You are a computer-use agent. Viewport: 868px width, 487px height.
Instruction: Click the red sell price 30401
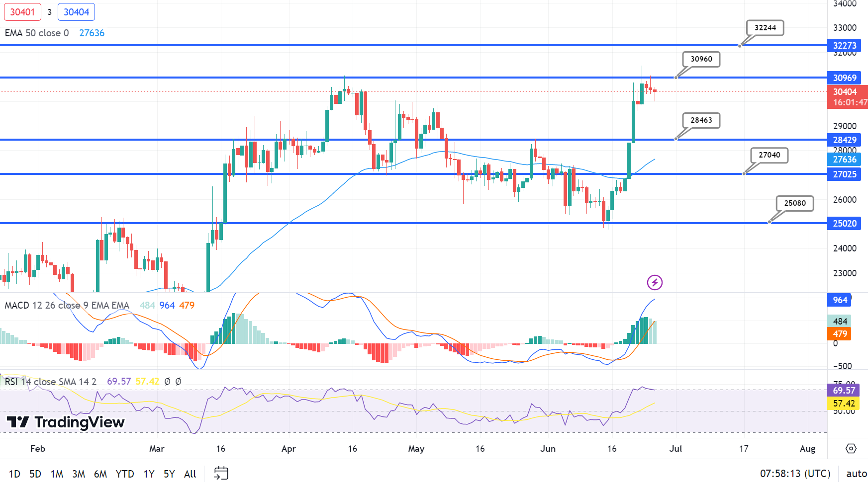click(x=22, y=12)
